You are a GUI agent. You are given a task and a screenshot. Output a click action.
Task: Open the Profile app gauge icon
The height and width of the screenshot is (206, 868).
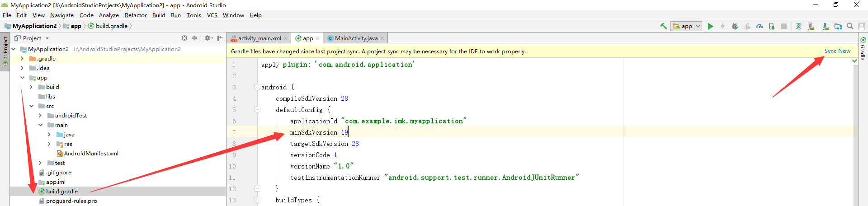[x=759, y=26]
